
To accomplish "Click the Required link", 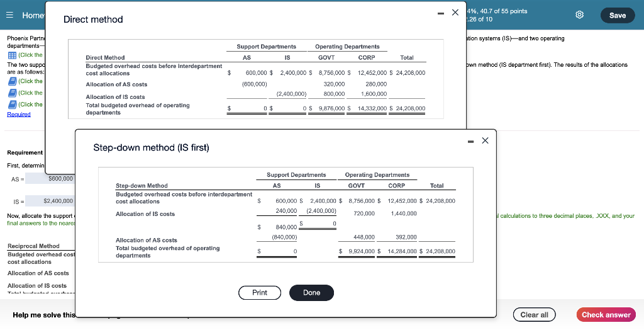I will pyautogui.click(x=19, y=115).
